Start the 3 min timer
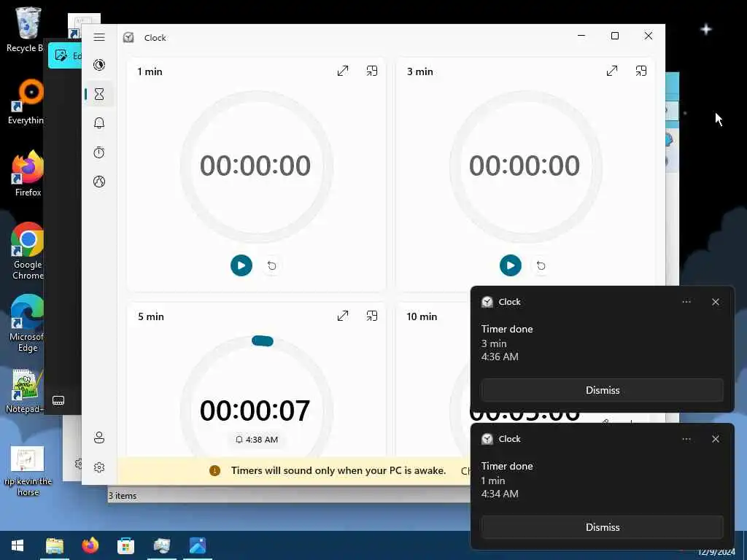 point(510,265)
